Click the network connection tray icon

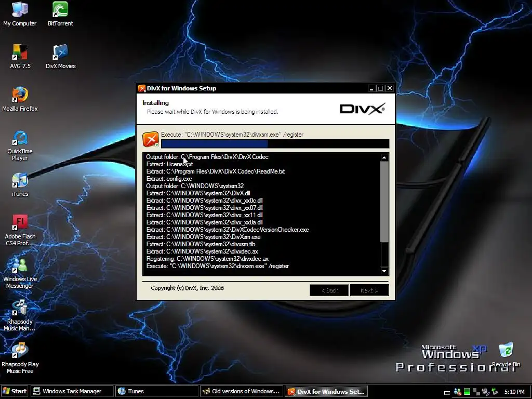click(x=476, y=392)
